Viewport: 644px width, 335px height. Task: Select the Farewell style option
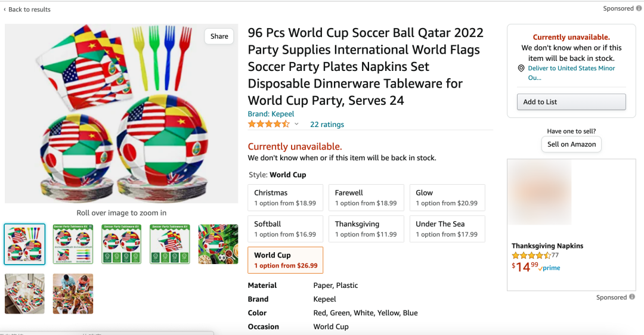tap(366, 197)
